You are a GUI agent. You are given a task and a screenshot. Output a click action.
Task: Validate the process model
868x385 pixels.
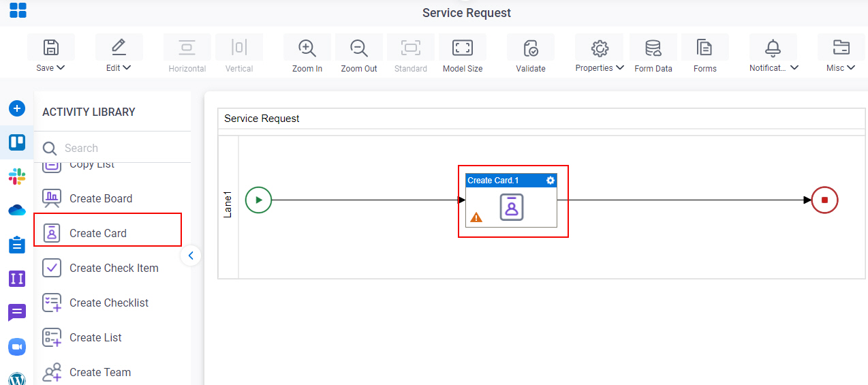(531, 48)
